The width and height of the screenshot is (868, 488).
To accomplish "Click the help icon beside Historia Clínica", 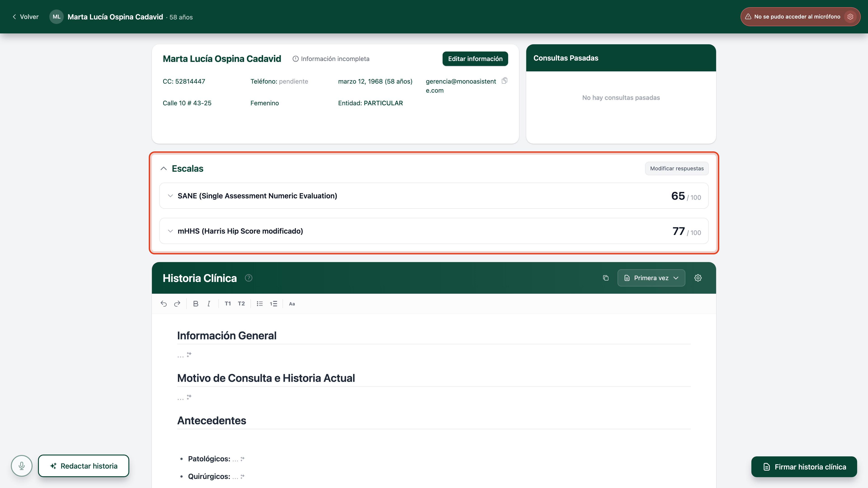I will pyautogui.click(x=249, y=278).
